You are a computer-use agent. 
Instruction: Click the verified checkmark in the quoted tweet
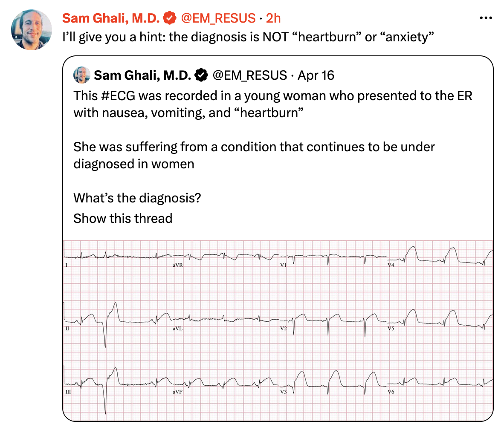(200, 75)
